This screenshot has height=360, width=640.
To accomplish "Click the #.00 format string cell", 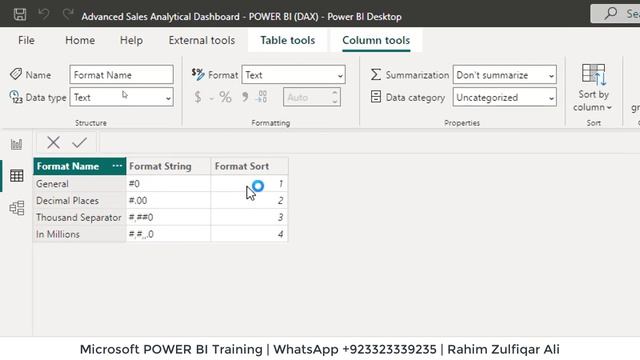I will click(169, 200).
